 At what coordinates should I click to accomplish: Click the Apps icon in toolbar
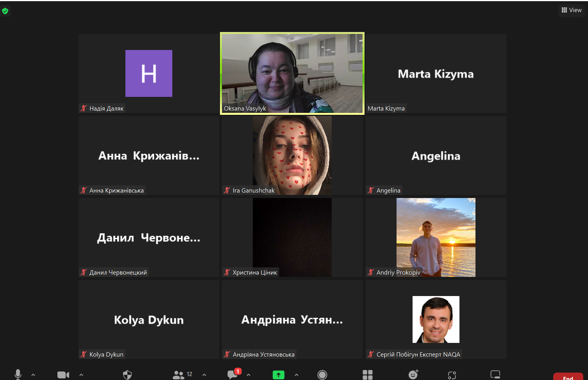click(x=452, y=375)
